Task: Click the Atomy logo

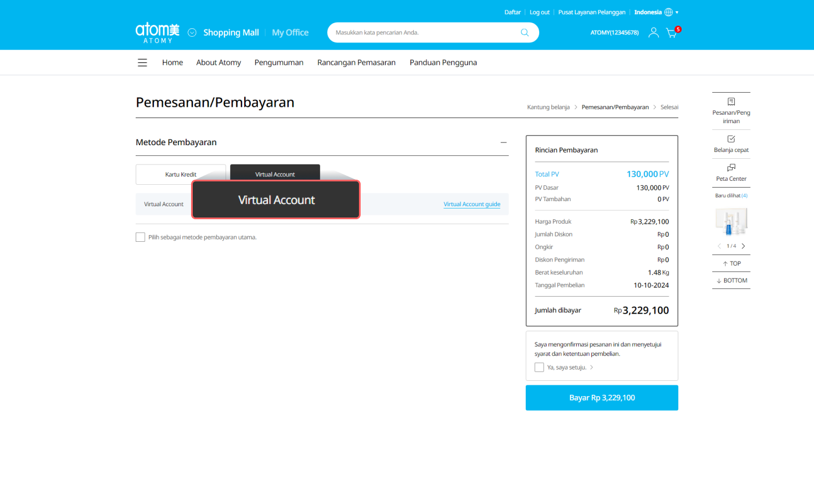Action: pos(157,33)
